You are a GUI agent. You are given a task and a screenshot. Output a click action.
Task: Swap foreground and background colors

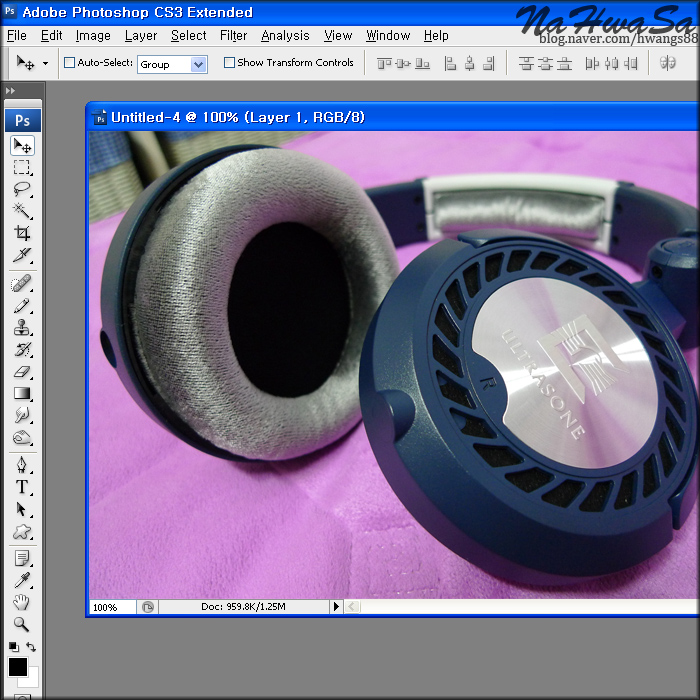click(x=32, y=648)
